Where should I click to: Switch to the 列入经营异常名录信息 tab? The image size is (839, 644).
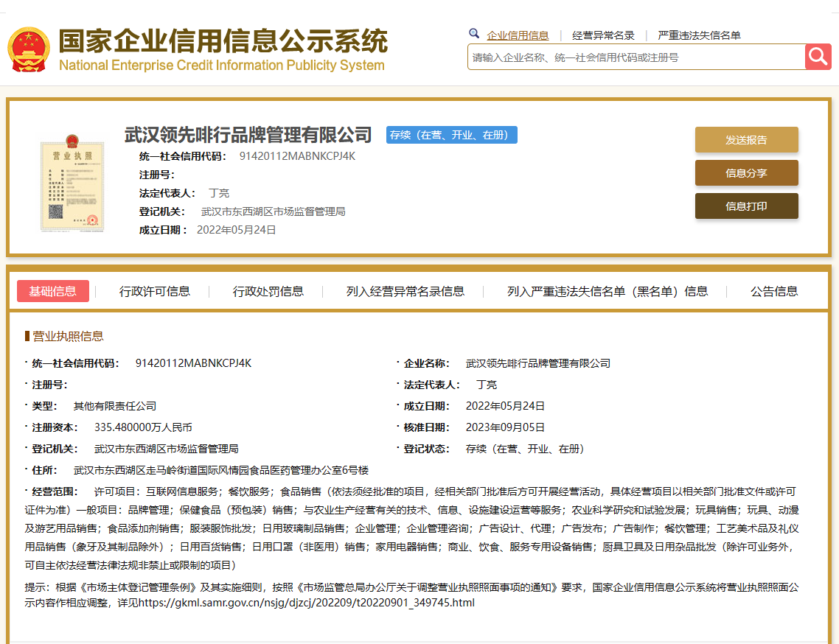coord(405,291)
